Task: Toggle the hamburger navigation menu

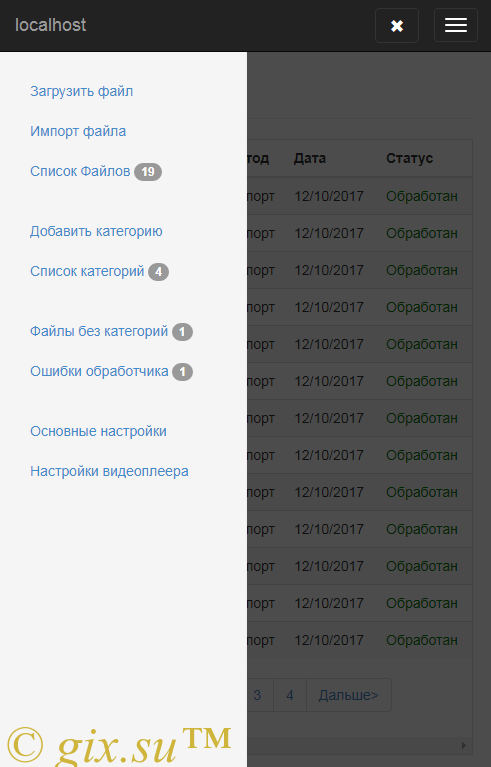Action: 456,25
